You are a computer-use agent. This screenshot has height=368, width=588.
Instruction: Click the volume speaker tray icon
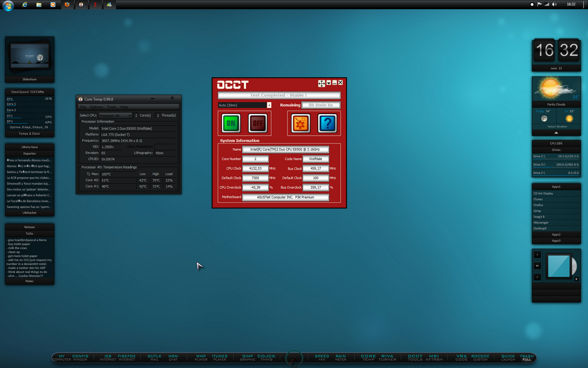(554, 4)
